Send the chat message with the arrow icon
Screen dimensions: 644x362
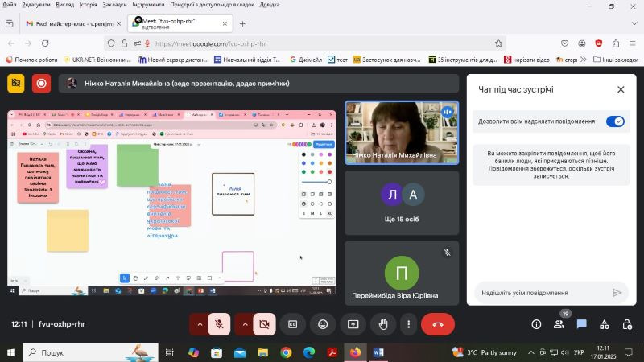coord(617,293)
